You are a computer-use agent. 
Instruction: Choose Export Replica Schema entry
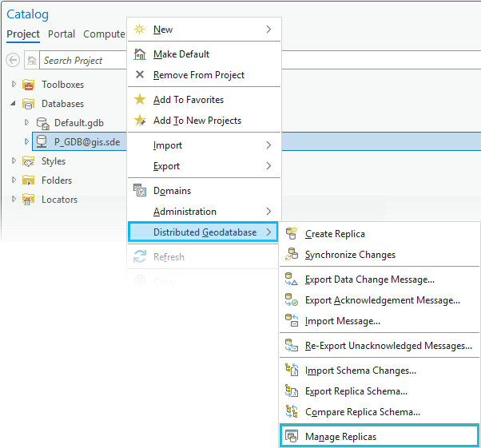[380, 391]
